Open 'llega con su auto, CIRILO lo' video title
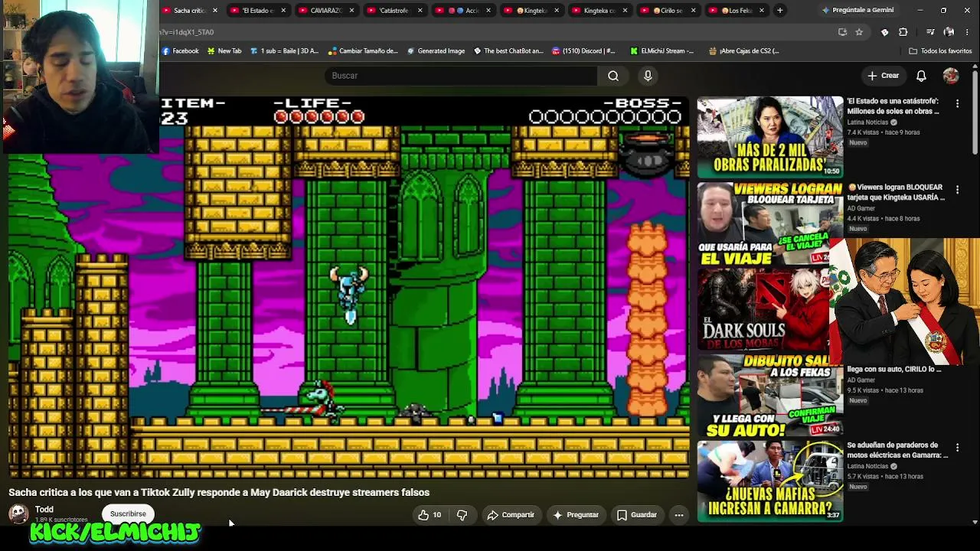The image size is (980, 551). click(894, 369)
